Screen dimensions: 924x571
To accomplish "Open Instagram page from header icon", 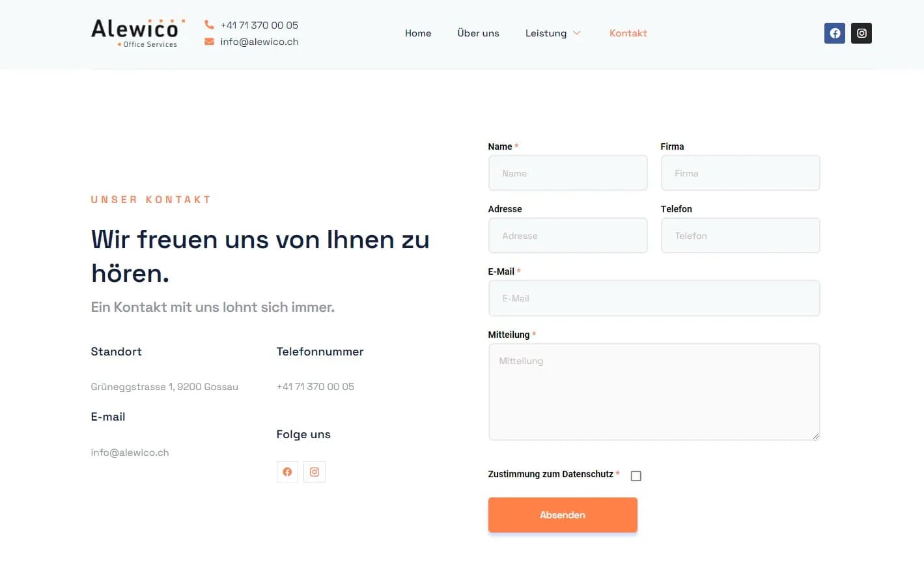I will (x=861, y=33).
